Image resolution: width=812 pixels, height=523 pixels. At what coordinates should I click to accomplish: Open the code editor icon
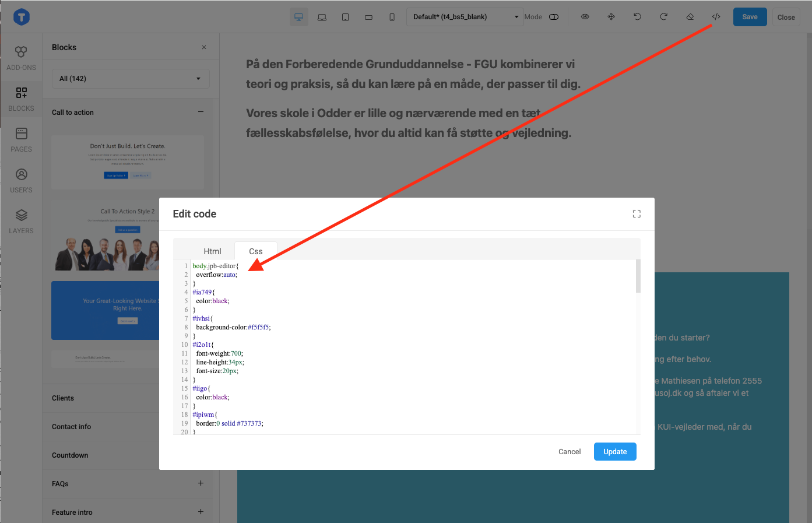(x=716, y=17)
